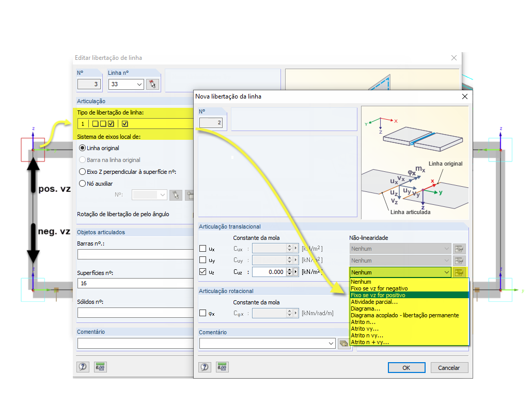The height and width of the screenshot is (406, 532).
Task: Select Nó auxiliar radio button
Action: point(82,184)
